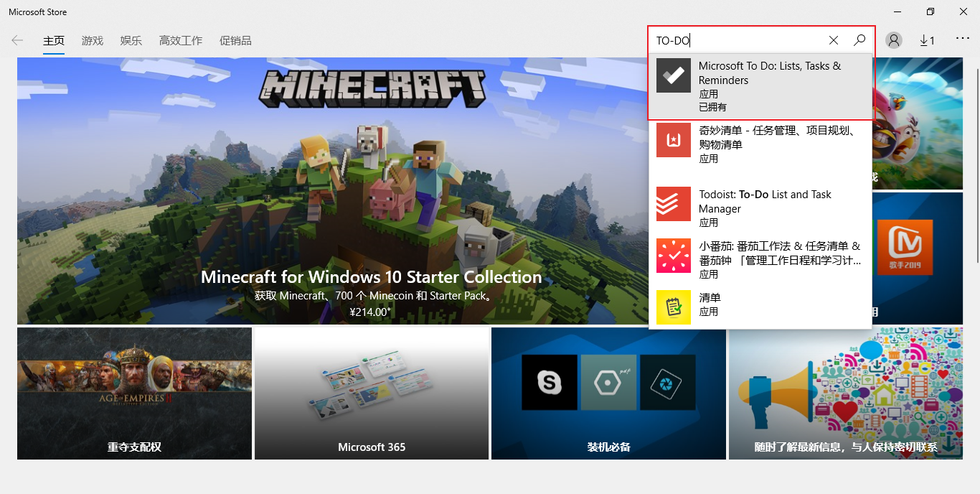Select Todoist: To-Do List suggestion text
980x494 pixels.
[765, 202]
